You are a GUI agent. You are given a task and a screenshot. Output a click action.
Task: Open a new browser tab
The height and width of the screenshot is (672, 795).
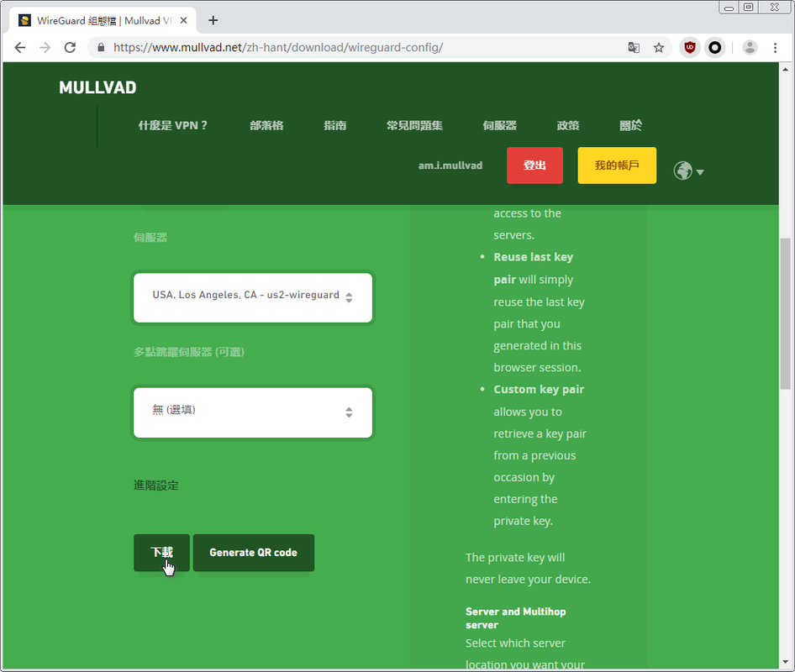tap(213, 20)
